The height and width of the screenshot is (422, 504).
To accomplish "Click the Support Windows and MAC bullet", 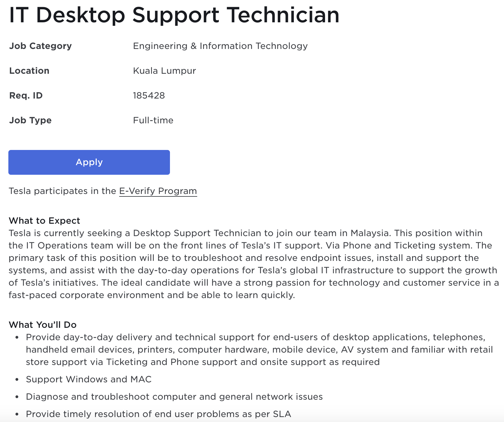I will point(89,379).
